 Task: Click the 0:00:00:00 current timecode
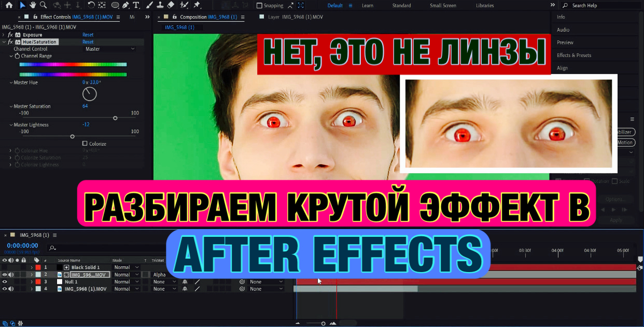pyautogui.click(x=22, y=246)
